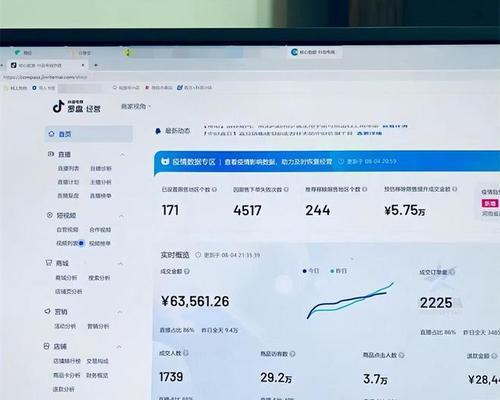The width and height of the screenshot is (500, 400).
Task: Open 店铺排行榜 in sidebar
Action: pyautogui.click(x=67, y=361)
